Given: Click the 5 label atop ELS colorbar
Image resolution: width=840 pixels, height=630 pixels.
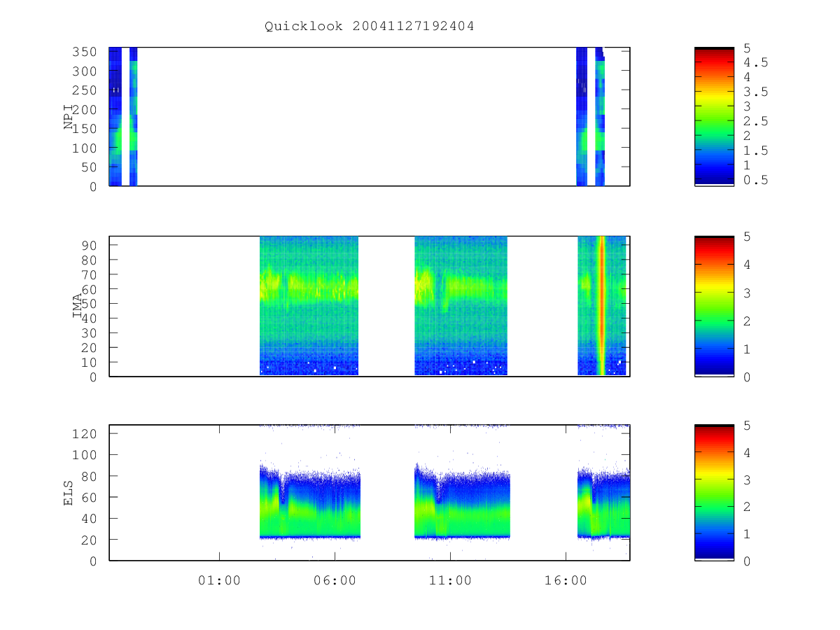Looking at the screenshot, I should pyautogui.click(x=748, y=425).
